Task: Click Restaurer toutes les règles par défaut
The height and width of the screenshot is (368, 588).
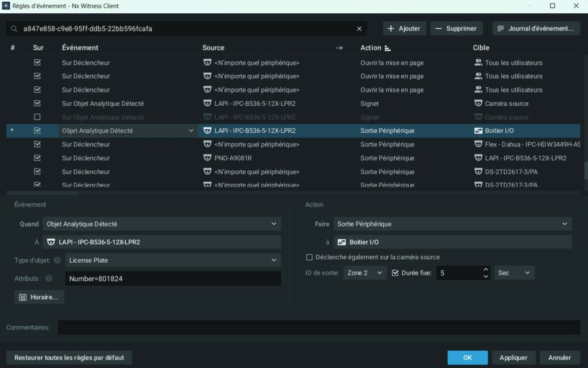Action: point(69,358)
